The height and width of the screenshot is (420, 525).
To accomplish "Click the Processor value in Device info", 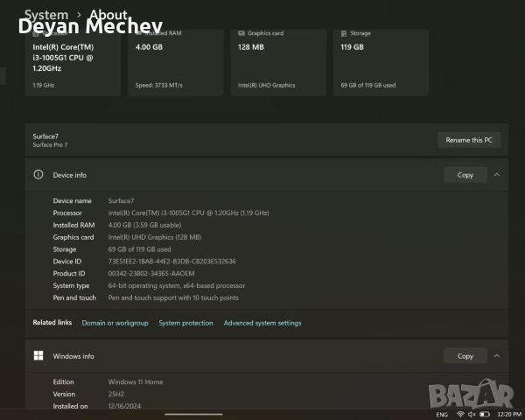I will (x=188, y=213).
